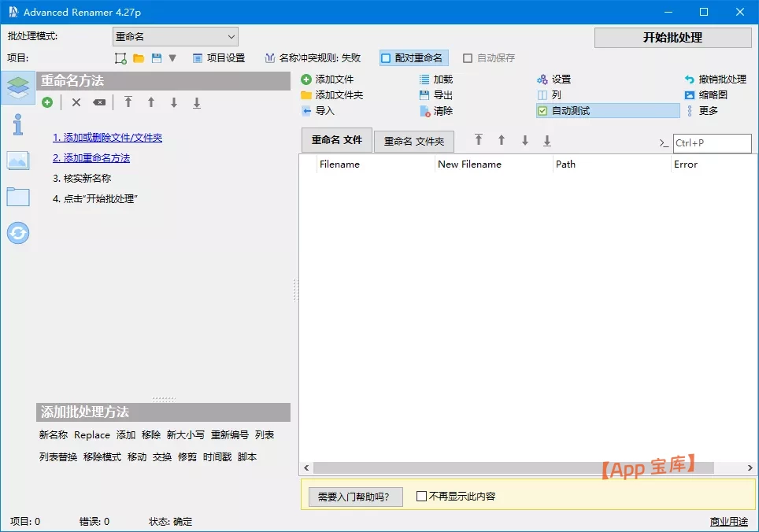Open the file information sidebar icon
This screenshot has width=759, height=532.
pyautogui.click(x=18, y=124)
